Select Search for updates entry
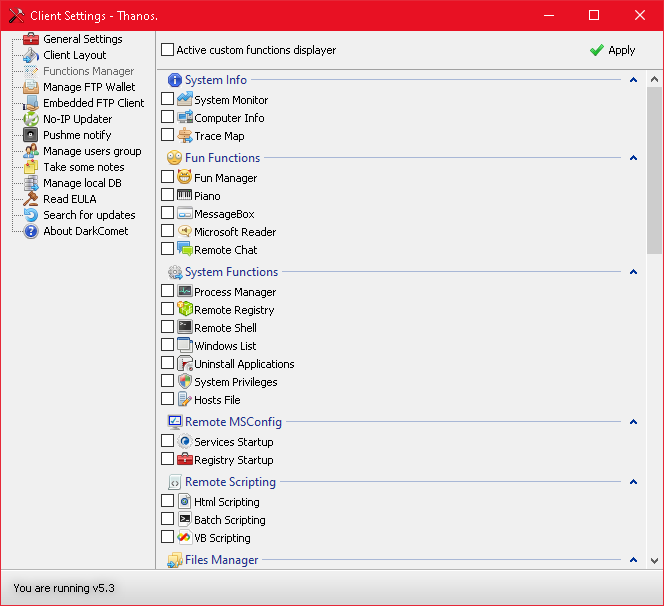The width and height of the screenshot is (664, 606). point(89,215)
